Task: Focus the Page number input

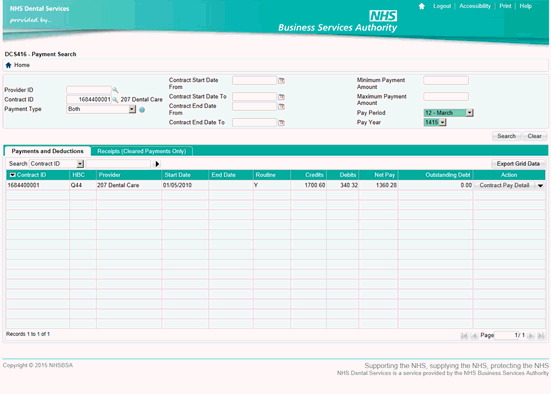Action: click(x=507, y=335)
